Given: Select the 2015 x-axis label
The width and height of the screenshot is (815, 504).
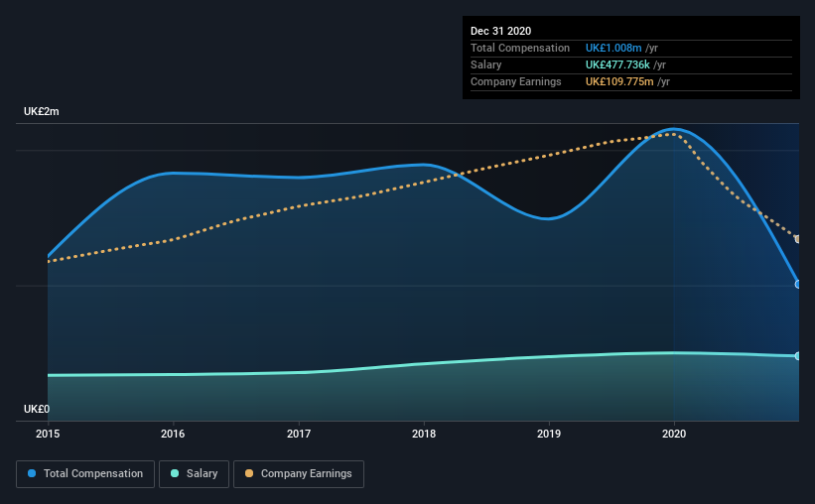Looking at the screenshot, I should click(48, 434).
